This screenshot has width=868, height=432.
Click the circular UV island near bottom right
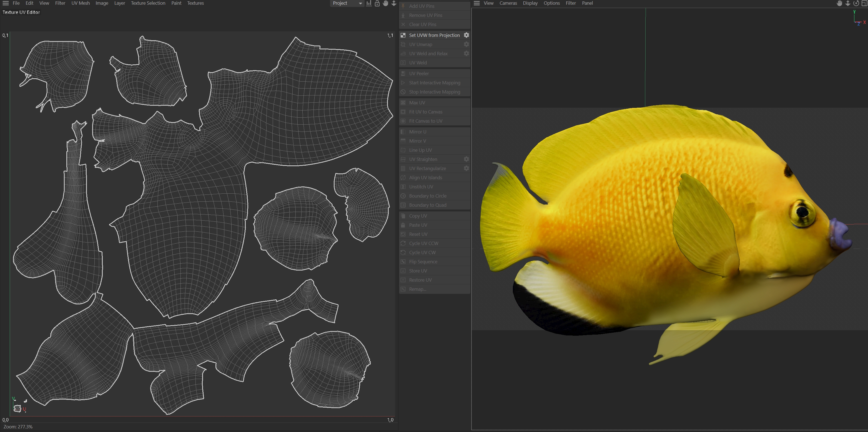[x=329, y=369]
